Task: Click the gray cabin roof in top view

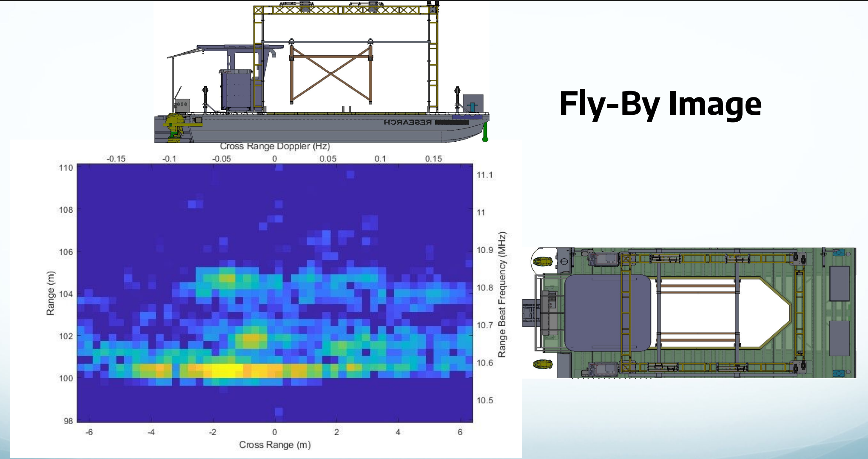Action: [x=607, y=313]
